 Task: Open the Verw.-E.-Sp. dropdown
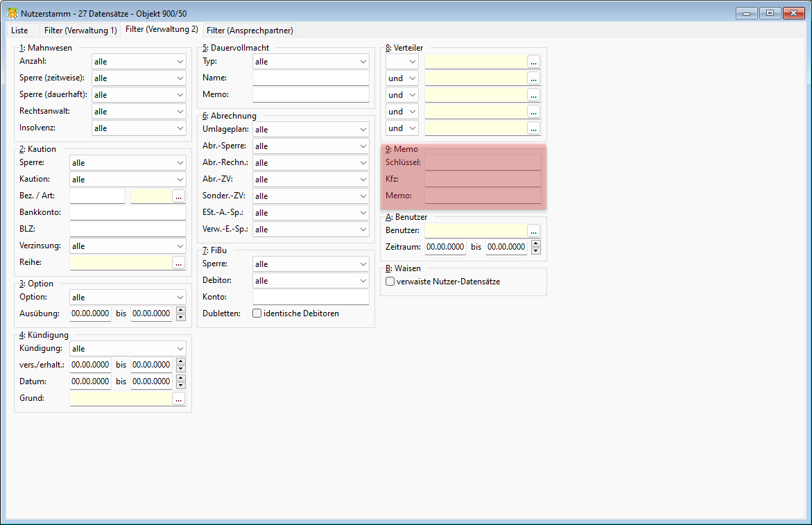pyautogui.click(x=311, y=229)
